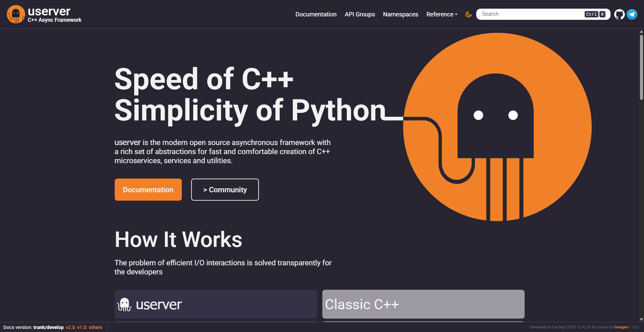
Task: Click the small octopus icon in userver card
Action: (124, 305)
